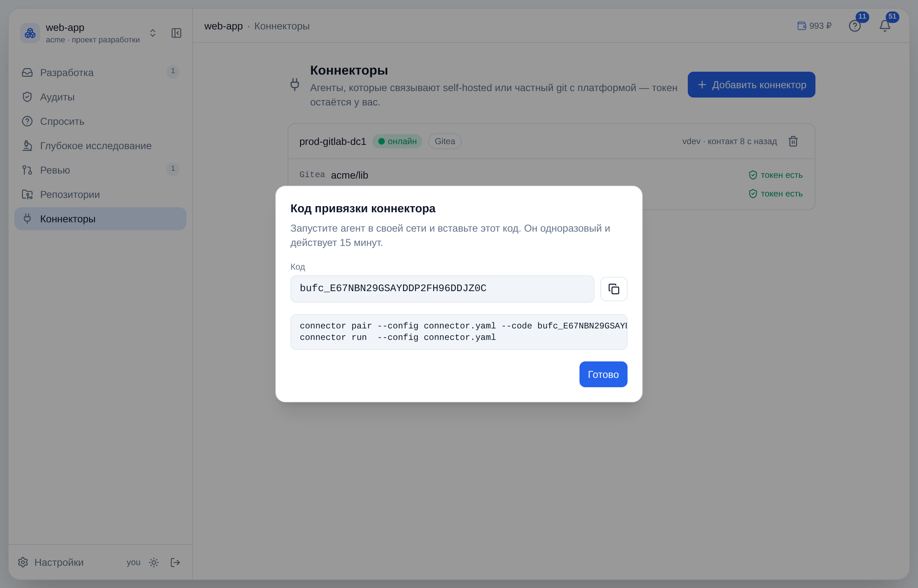Click the Готово button
This screenshot has width=918, height=588.
pos(603,374)
